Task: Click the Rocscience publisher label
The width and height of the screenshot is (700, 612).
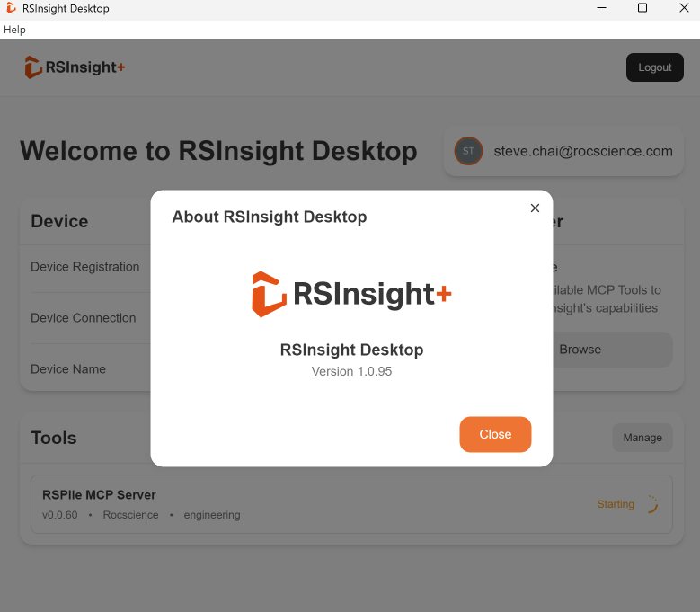Action: (131, 515)
